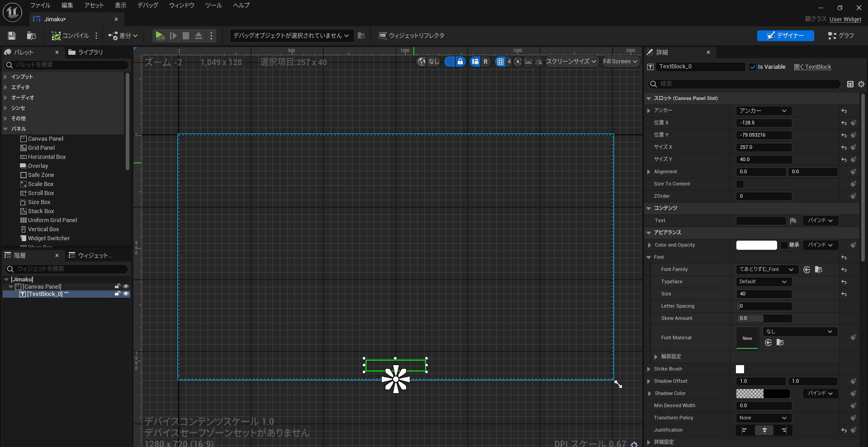Toggle 継承 inherit color checkbox
The image size is (868, 447).
(784, 245)
